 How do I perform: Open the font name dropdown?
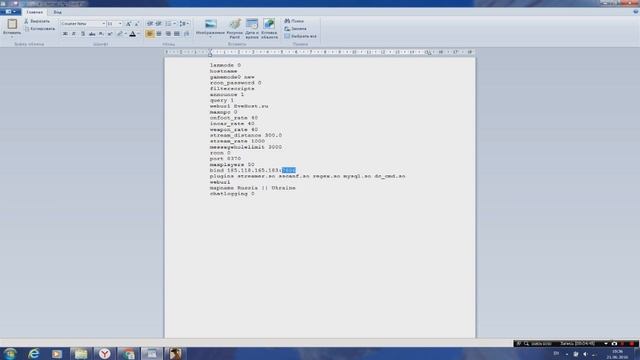click(103, 24)
